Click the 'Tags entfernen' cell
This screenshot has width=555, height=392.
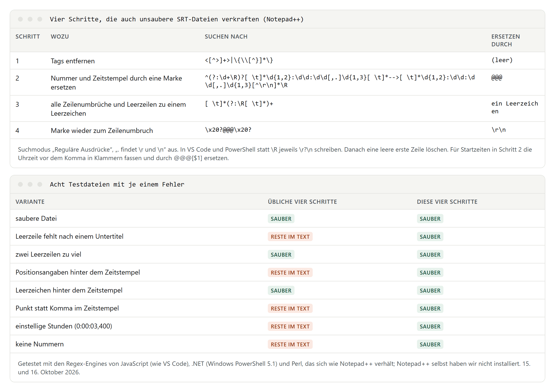[x=73, y=61]
